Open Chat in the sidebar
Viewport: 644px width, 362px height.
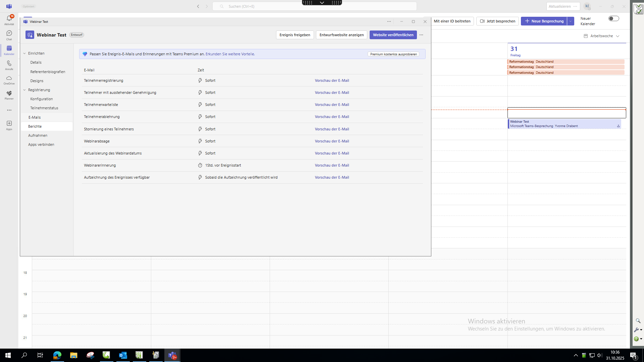pos(9,35)
